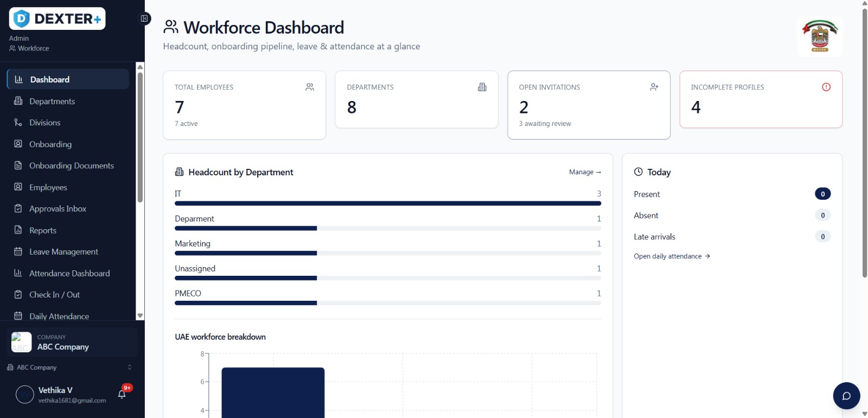868x418 pixels.
Task: Click the Total Employees people icon
Action: tap(310, 87)
